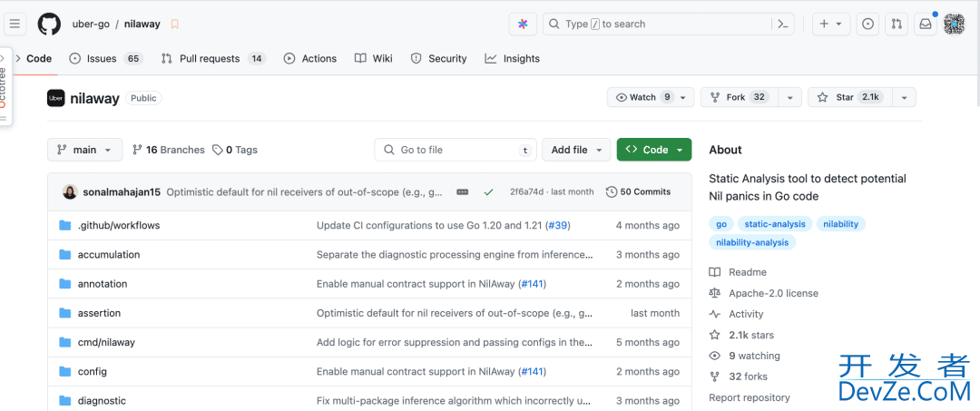Image resolution: width=980 pixels, height=411 pixels.
Task: Open nilaway breadcrumb link in header
Action: pyautogui.click(x=142, y=24)
